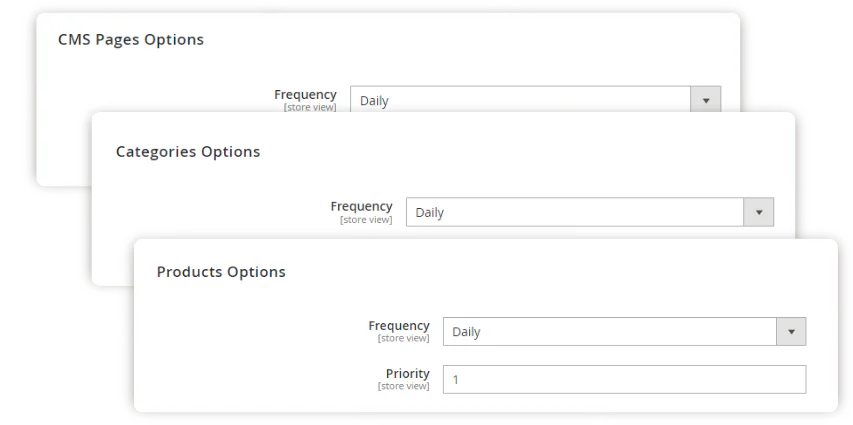Click the store view scope under Categories Frequency
The image size is (853, 425).
(366, 219)
